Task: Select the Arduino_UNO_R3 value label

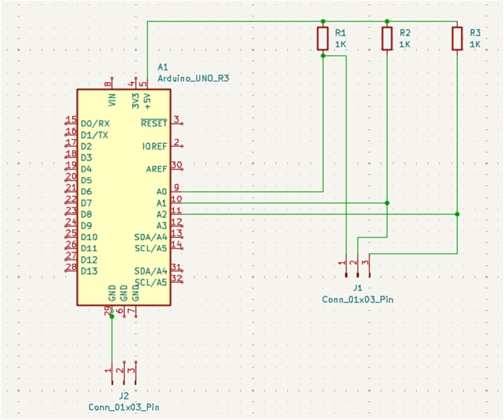Action: [x=193, y=78]
